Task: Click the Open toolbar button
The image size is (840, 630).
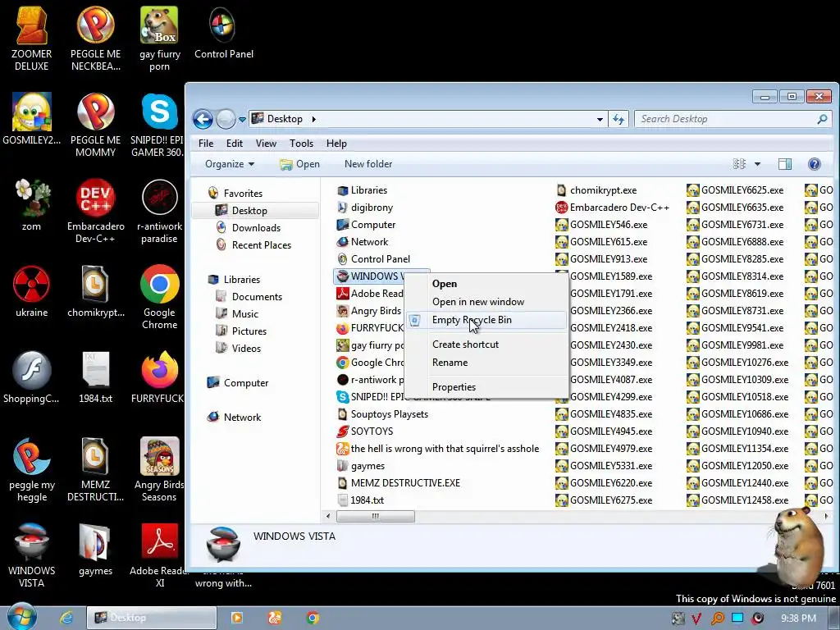Action: (x=299, y=164)
